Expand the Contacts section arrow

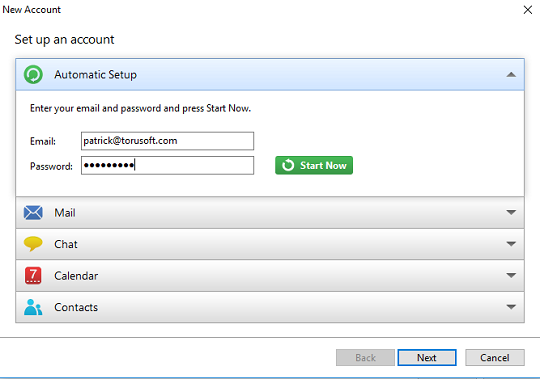click(x=511, y=307)
